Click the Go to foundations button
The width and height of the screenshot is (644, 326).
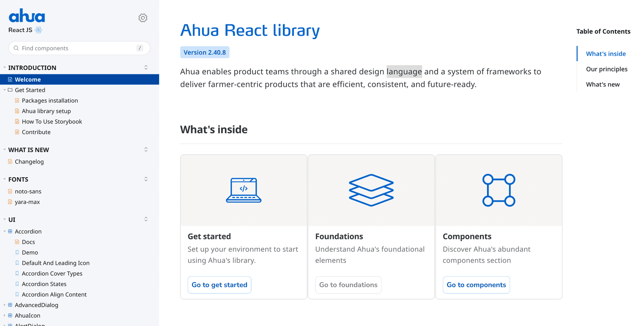click(348, 285)
